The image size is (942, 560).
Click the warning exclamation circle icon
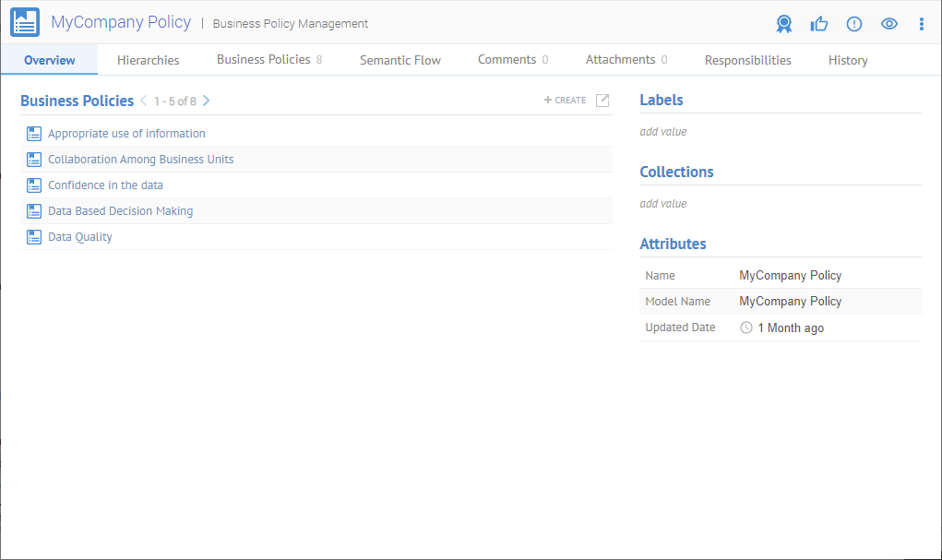pyautogui.click(x=854, y=24)
